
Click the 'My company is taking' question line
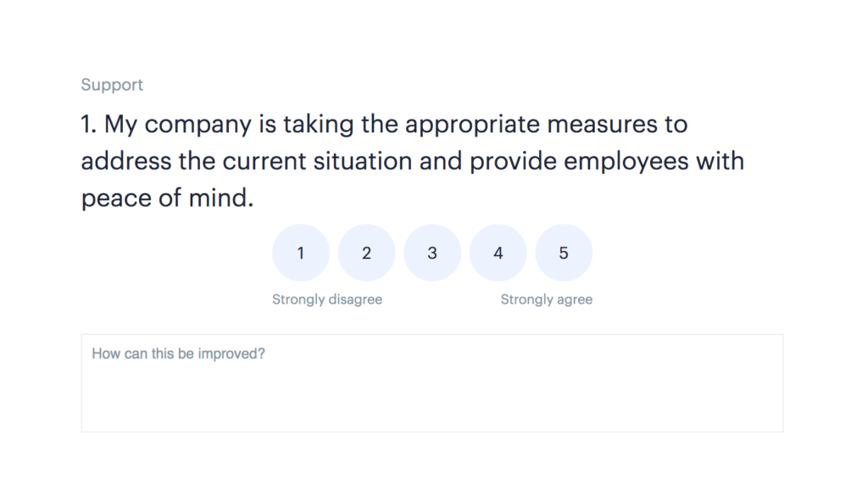coord(384,125)
